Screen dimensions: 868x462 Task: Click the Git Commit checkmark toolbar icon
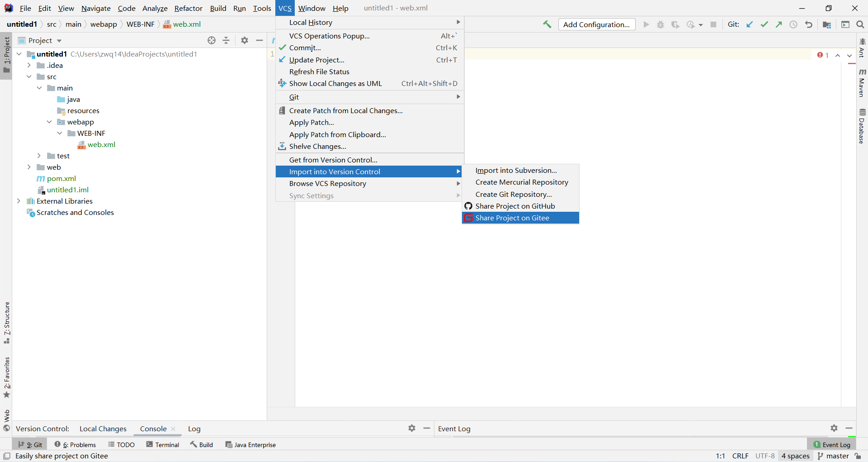(764, 24)
